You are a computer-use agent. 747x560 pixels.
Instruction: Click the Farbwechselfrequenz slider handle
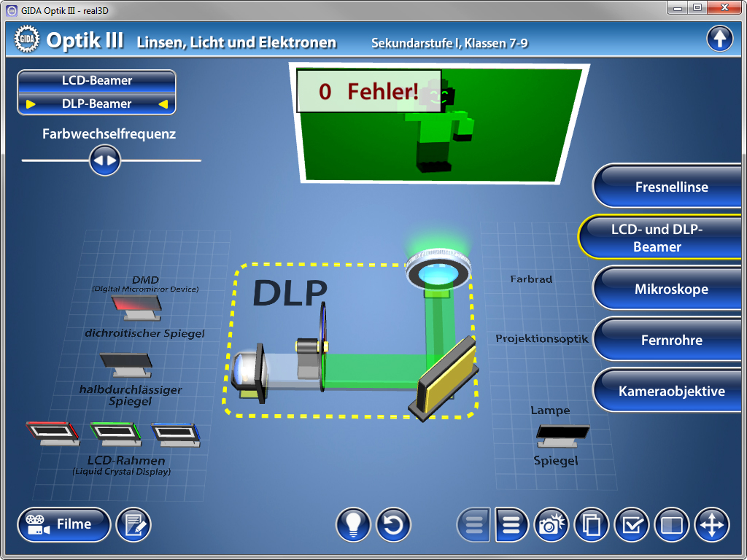click(x=104, y=160)
